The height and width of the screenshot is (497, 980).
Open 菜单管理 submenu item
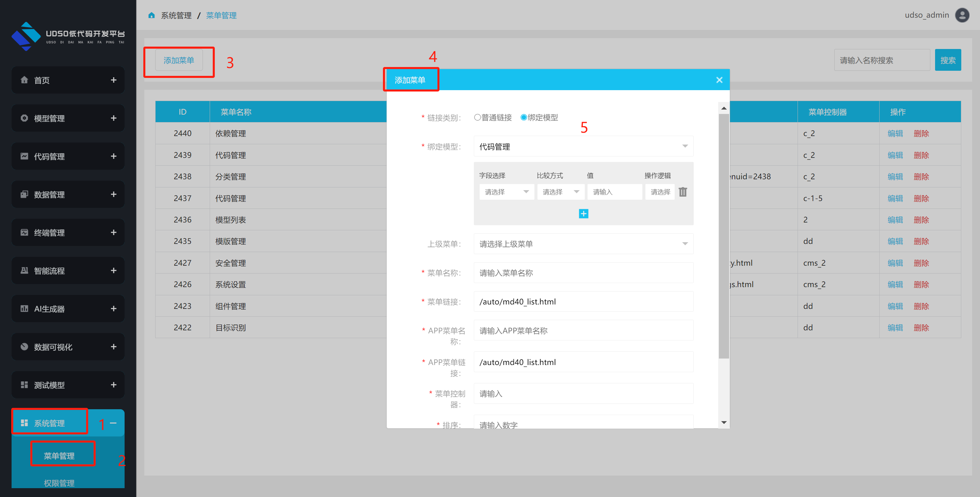pyautogui.click(x=59, y=455)
